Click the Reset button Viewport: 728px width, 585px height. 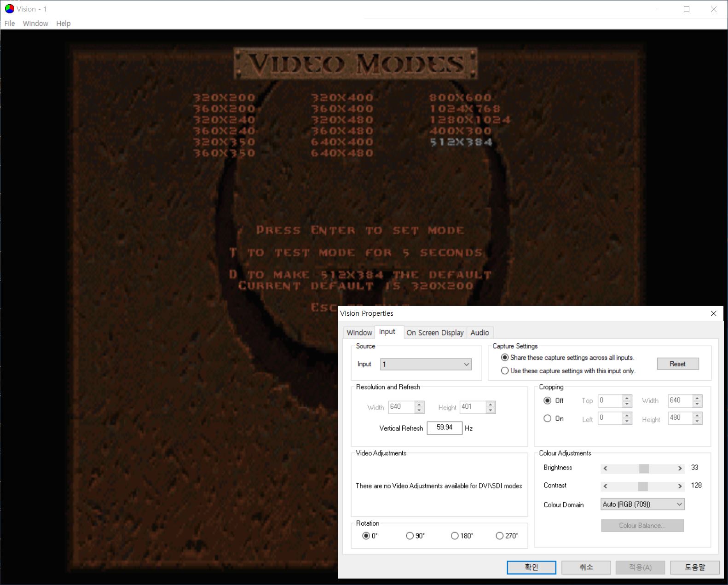(x=678, y=364)
